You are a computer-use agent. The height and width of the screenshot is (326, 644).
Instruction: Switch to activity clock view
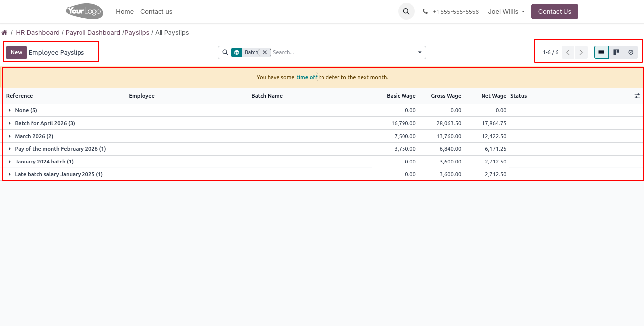(631, 52)
